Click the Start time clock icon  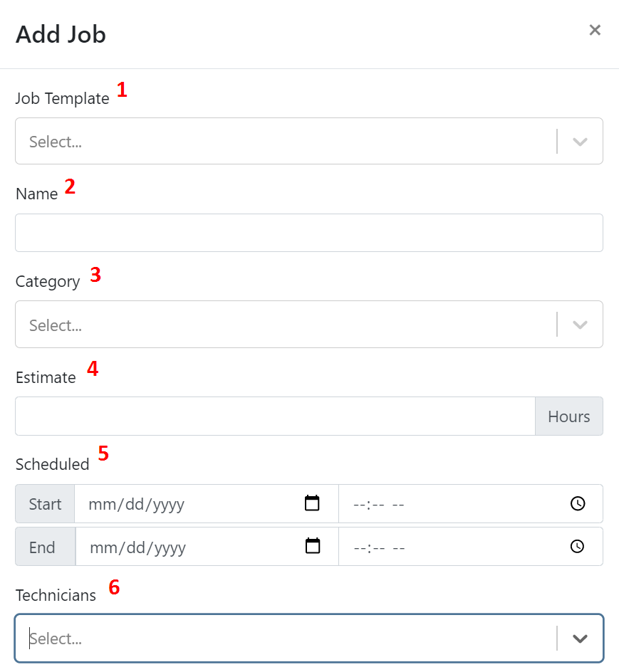pyautogui.click(x=578, y=503)
